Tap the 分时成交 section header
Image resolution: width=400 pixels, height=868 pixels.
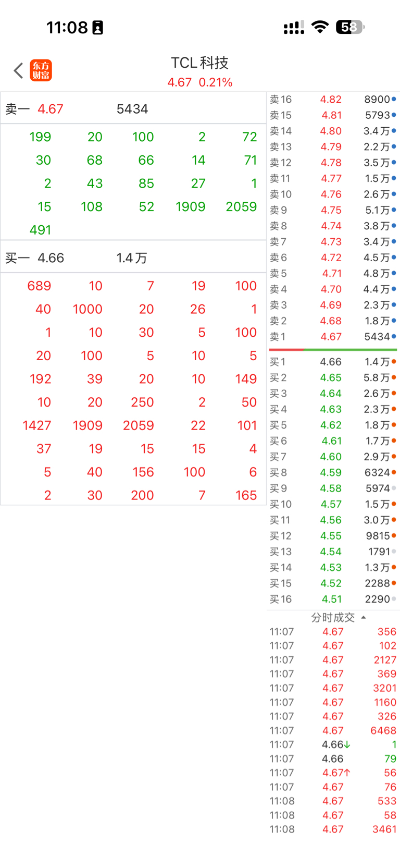(x=333, y=617)
